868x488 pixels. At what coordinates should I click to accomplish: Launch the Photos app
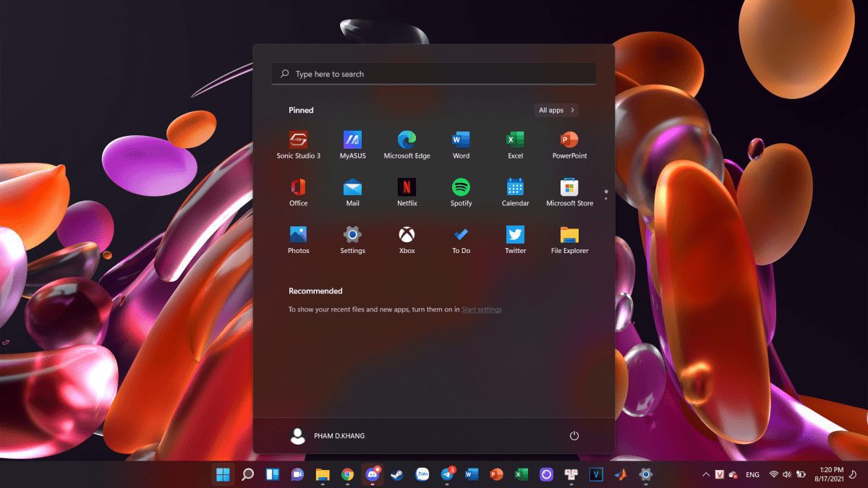298,240
